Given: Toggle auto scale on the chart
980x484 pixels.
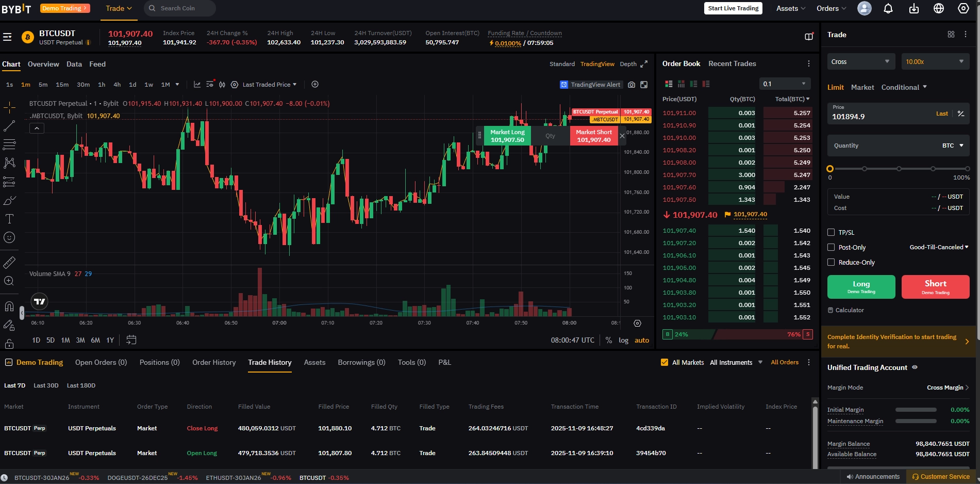Looking at the screenshot, I should 642,340.
